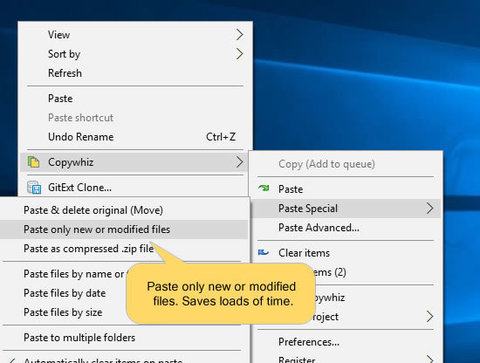Expand the Sort by submenu arrow
The width and height of the screenshot is (480, 363).
(239, 54)
